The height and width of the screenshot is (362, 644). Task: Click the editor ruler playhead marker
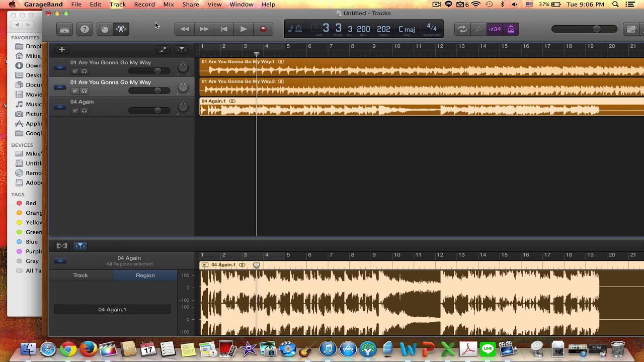256,265
